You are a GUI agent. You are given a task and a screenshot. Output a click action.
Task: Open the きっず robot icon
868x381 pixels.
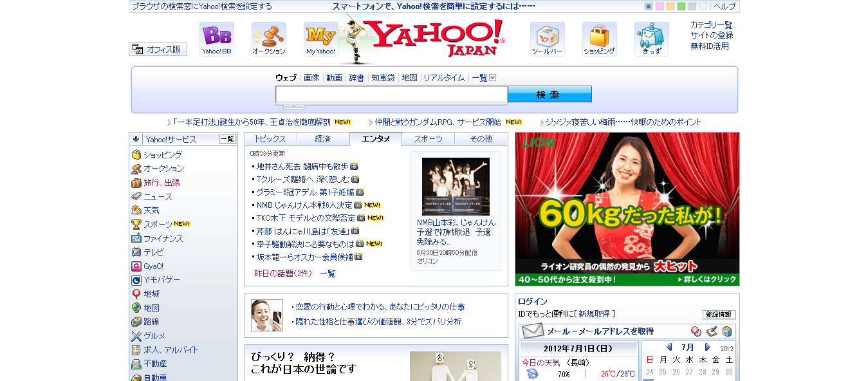pos(652,39)
